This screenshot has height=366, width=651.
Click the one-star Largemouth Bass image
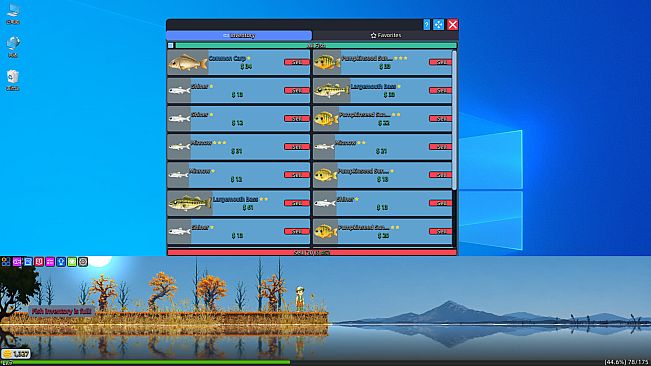pyautogui.click(x=331, y=90)
